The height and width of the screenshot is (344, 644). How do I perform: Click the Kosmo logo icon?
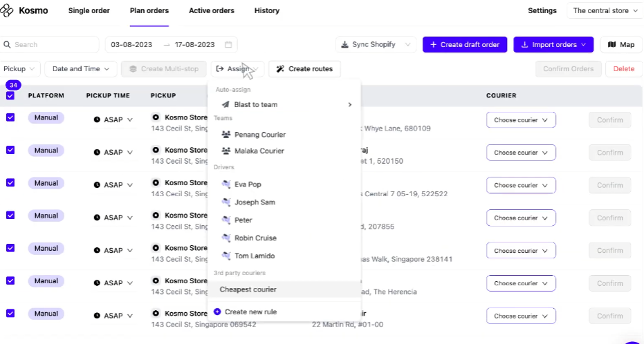[x=7, y=10]
